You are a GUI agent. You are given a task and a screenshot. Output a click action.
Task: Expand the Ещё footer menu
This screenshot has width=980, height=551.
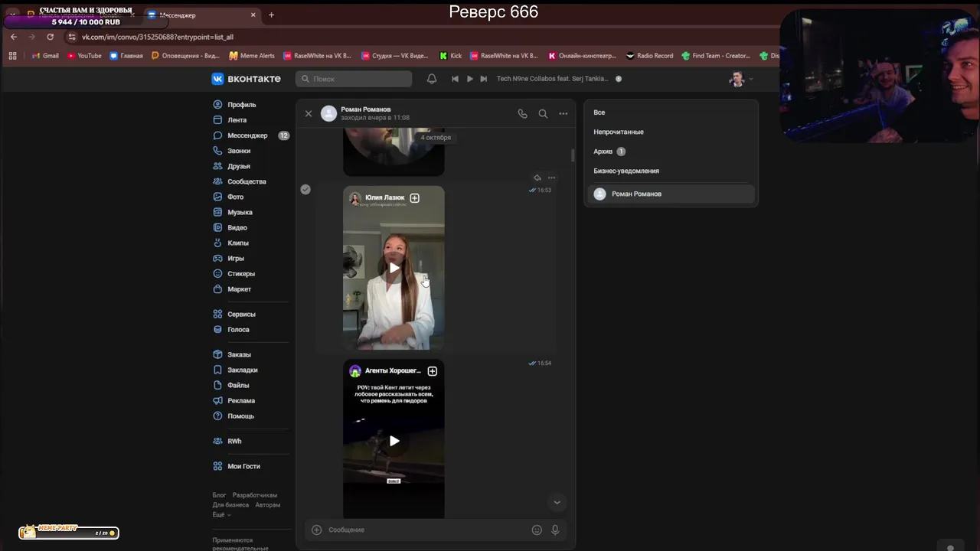point(221,514)
